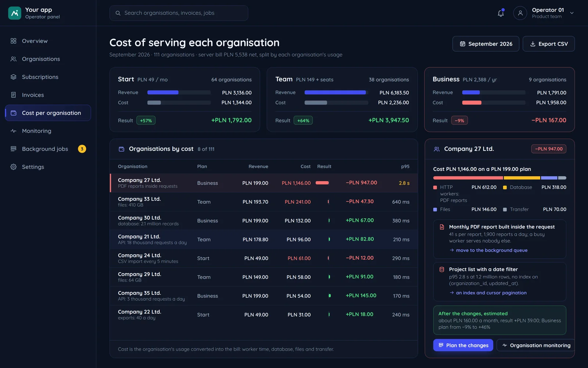Click Company 22 Ltd. organisation name

click(x=139, y=312)
